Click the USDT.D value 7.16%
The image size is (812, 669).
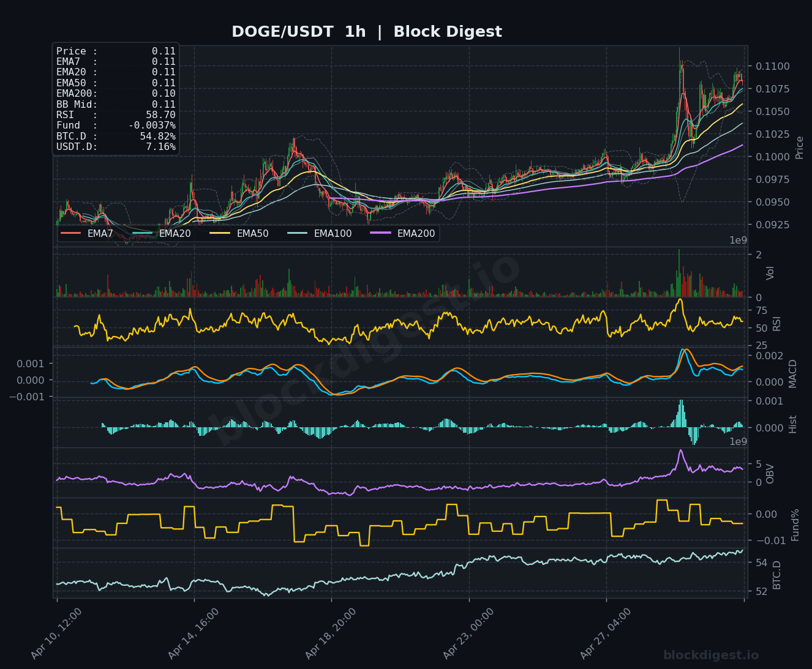pos(160,147)
